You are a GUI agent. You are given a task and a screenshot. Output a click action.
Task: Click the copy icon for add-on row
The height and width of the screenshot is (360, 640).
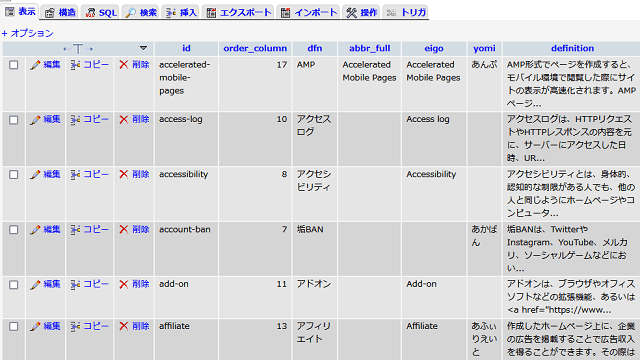pos(75,284)
